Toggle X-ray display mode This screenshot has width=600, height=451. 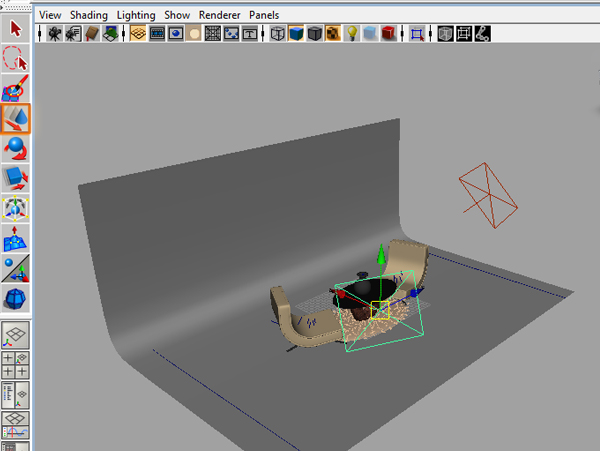point(445,34)
